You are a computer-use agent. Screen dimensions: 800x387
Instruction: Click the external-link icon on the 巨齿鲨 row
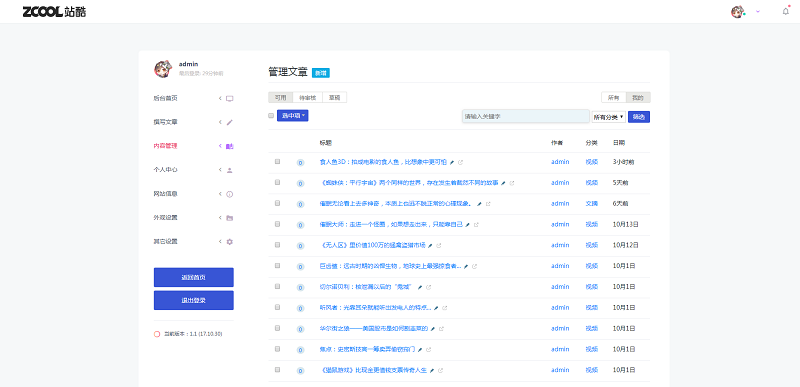pos(474,266)
